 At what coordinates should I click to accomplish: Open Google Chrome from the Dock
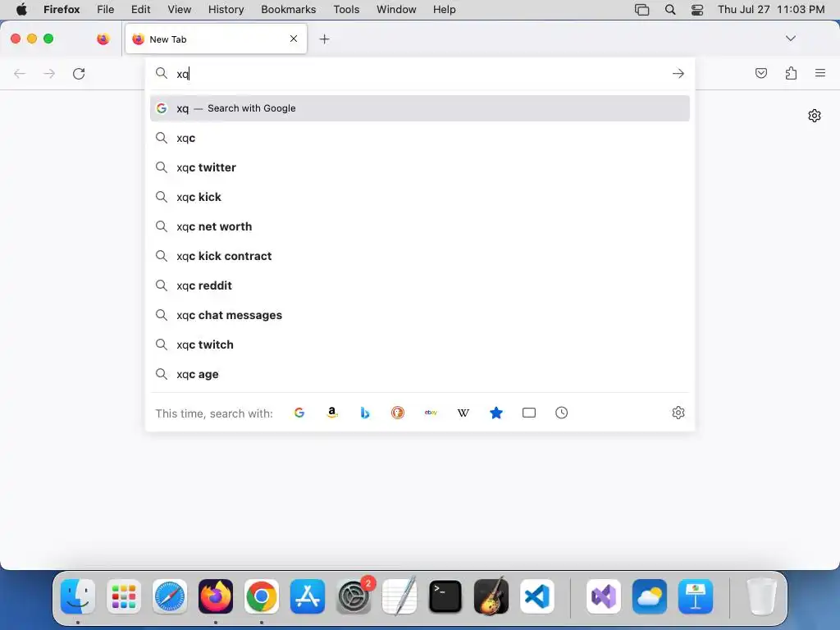tap(262, 596)
